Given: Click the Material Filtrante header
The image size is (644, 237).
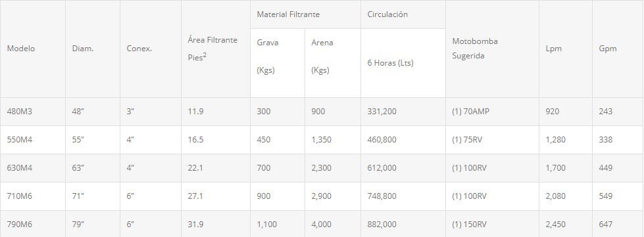Looking at the screenshot, I should coord(288,14).
